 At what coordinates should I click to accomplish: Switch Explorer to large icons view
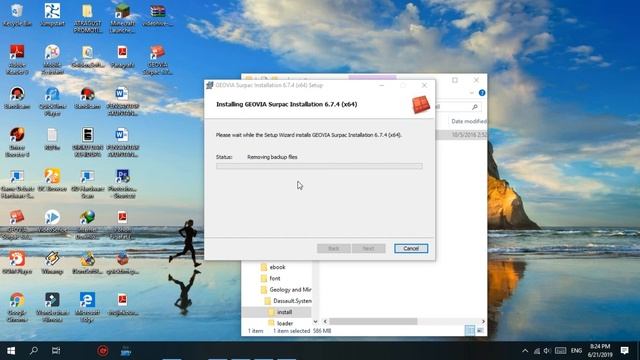pos(480,330)
